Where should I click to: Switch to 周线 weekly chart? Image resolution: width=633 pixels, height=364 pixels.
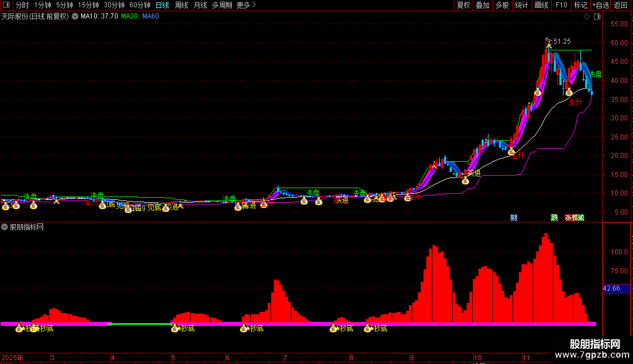click(181, 5)
